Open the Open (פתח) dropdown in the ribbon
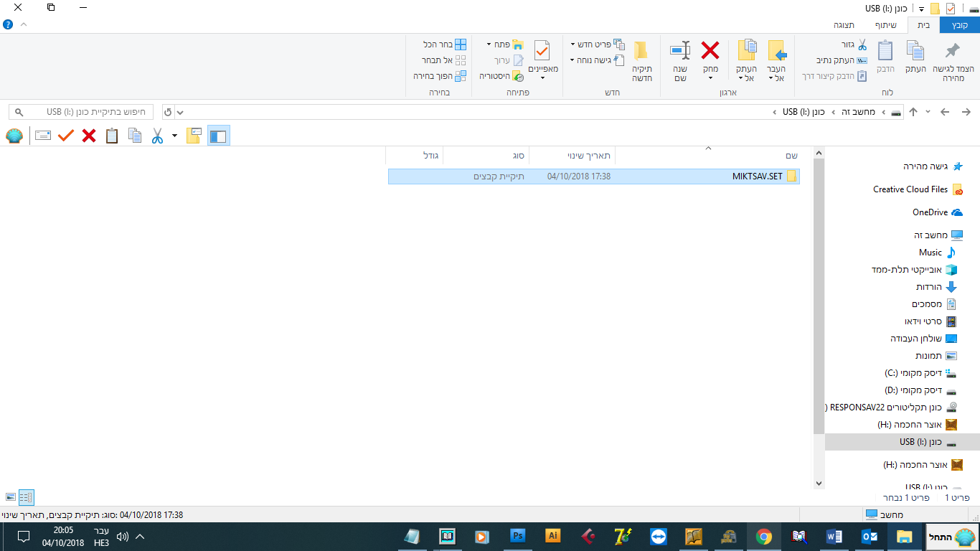The width and height of the screenshot is (980, 551). tap(505, 44)
